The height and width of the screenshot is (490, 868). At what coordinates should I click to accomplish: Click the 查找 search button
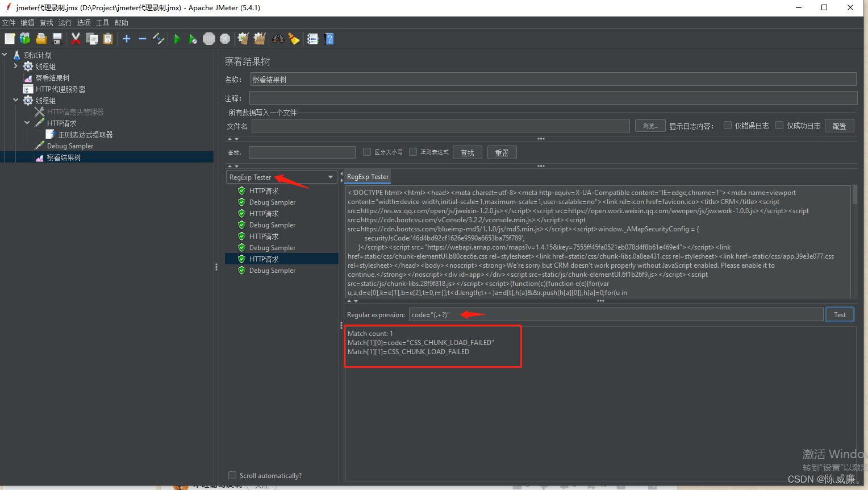point(468,152)
